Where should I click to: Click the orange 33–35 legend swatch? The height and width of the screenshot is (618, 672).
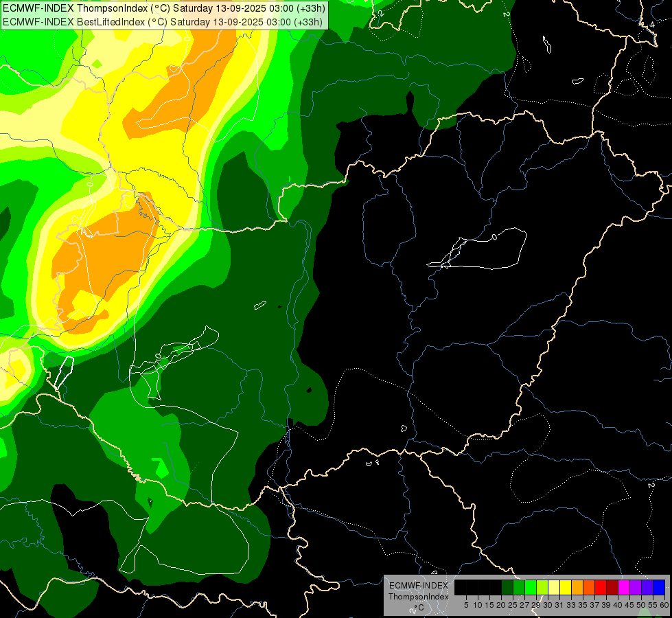577,587
